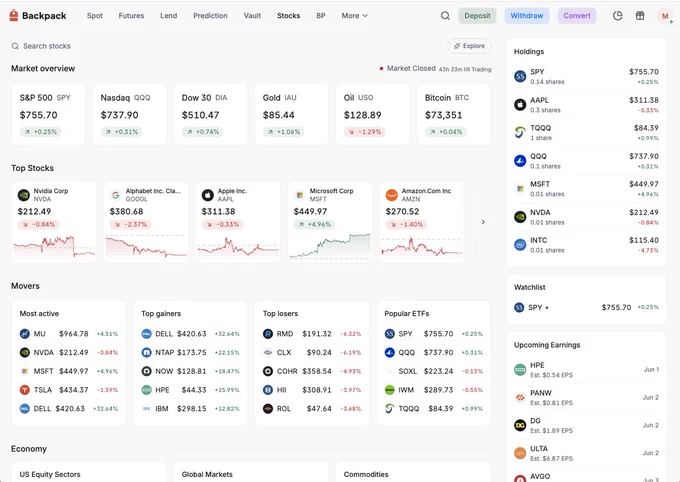Click the Backpack logo icon

(x=14, y=16)
